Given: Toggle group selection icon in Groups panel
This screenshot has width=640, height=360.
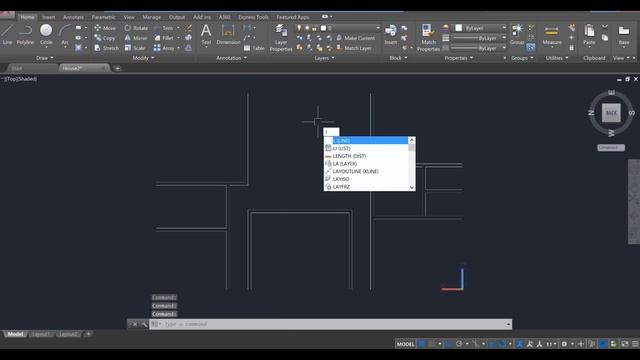Looking at the screenshot, I should (x=531, y=48).
